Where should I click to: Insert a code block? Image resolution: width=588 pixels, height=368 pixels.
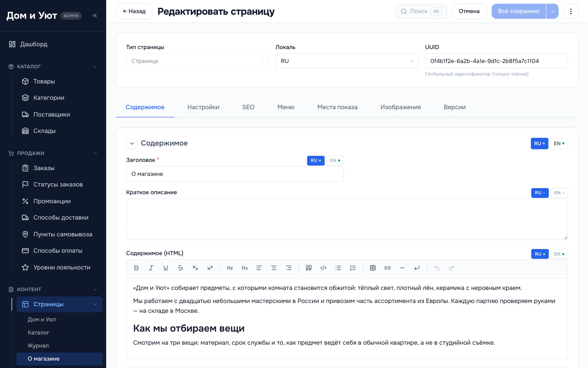[x=323, y=268]
